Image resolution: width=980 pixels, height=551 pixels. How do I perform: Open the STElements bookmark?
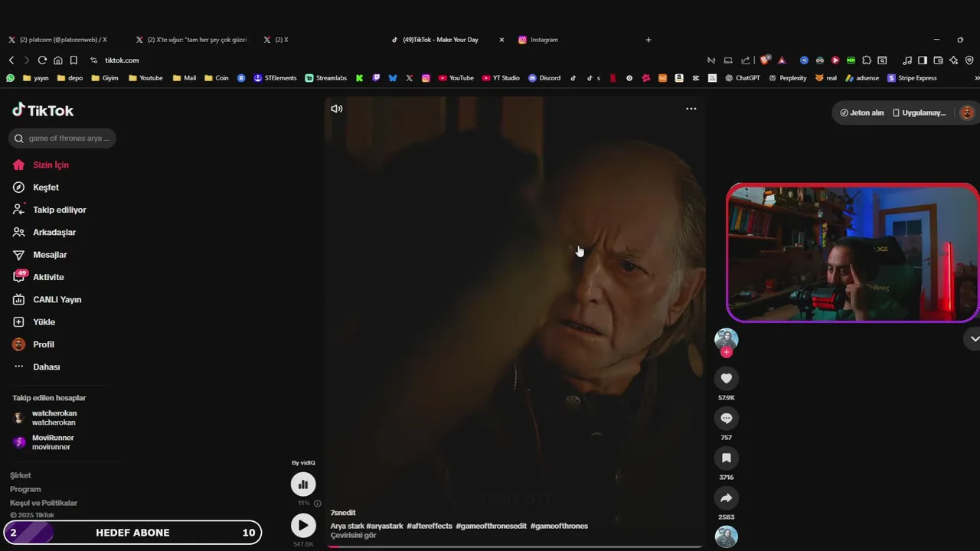275,78
